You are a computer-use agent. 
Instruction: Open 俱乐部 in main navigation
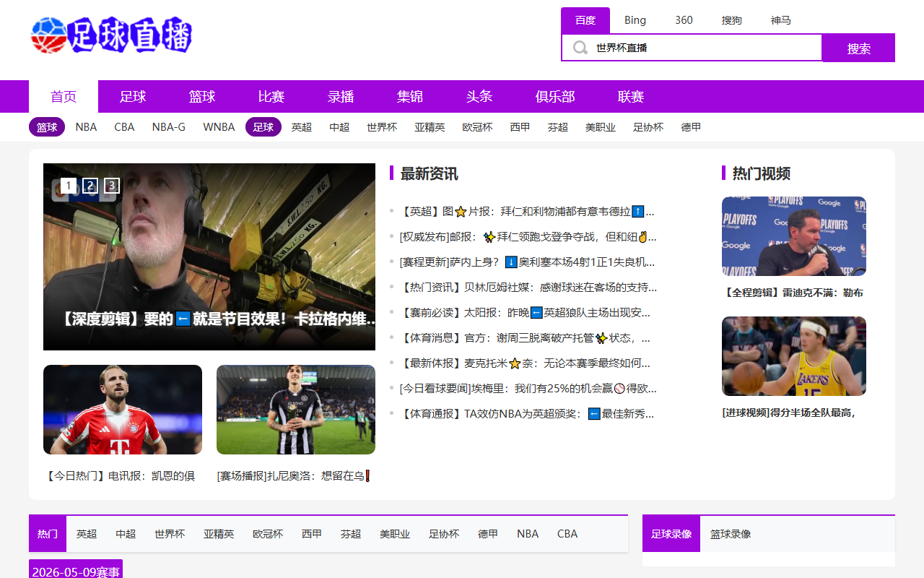[x=555, y=97]
